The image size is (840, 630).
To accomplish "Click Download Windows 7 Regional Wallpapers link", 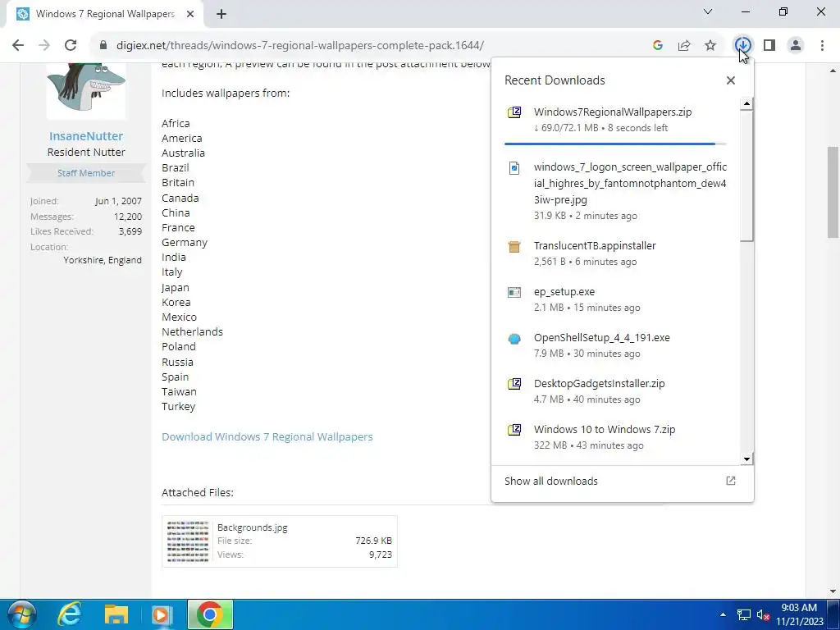I will coord(267,436).
